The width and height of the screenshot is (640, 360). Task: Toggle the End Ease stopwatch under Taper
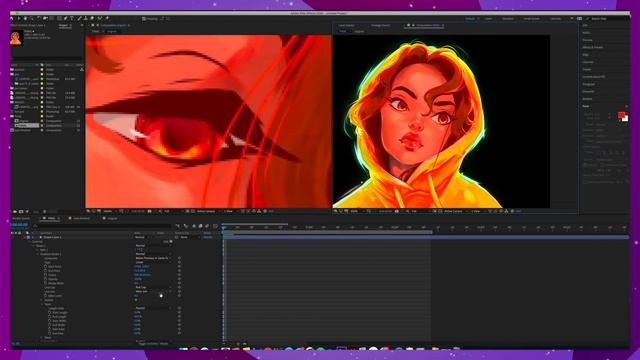point(49,333)
